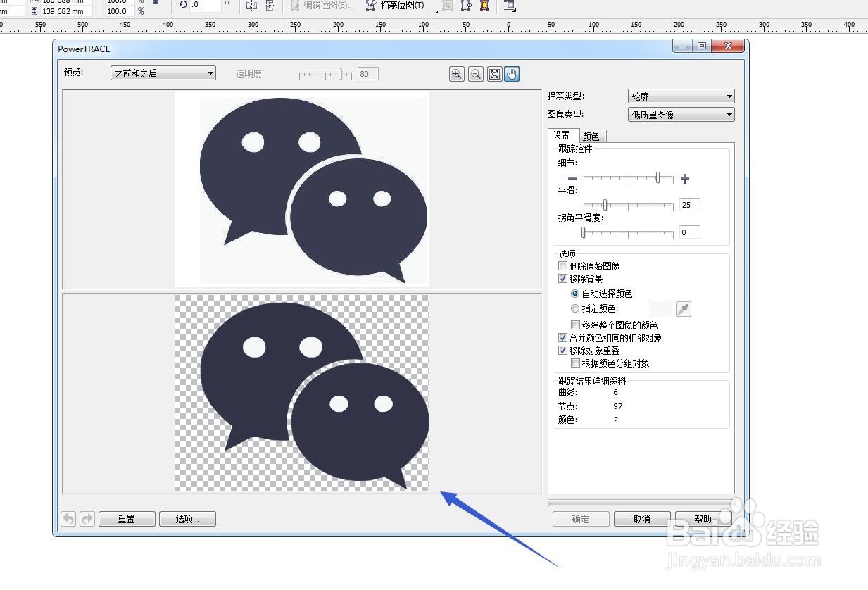Select the 指定颜色 radio button

tap(575, 308)
